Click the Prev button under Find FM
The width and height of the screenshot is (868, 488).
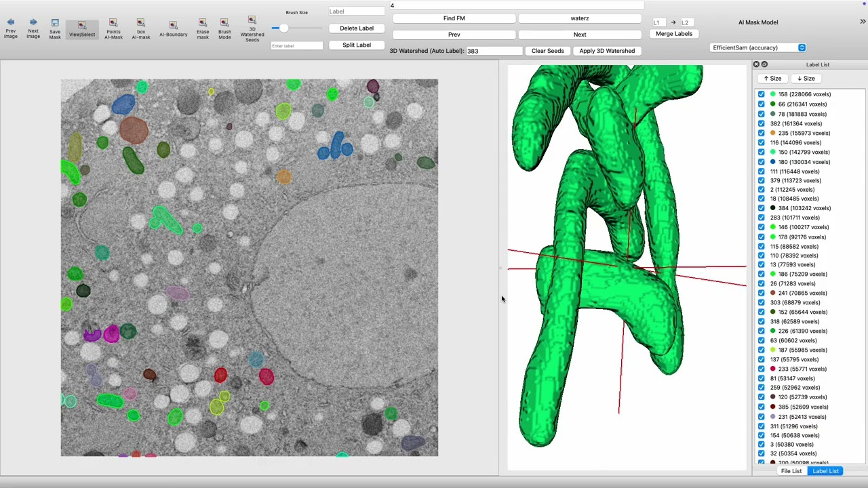click(x=454, y=35)
